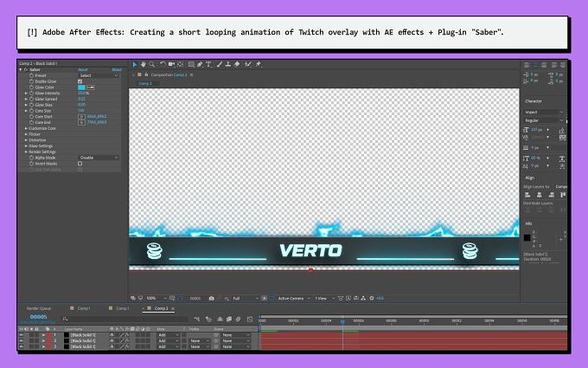Select the Brush tool
588x368 pixels.
(x=220, y=64)
